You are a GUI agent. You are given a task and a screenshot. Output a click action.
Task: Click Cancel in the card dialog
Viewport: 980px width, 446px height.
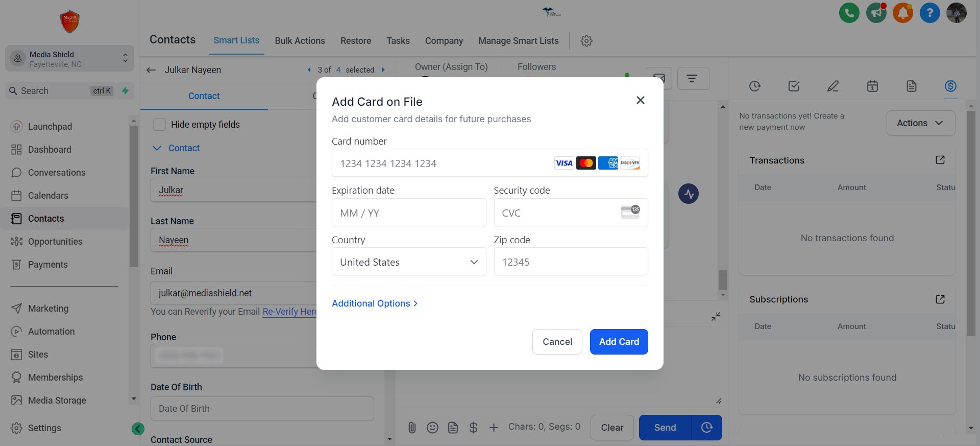(x=557, y=342)
